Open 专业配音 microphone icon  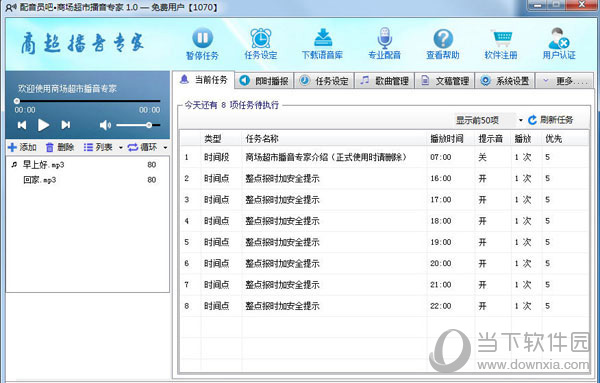(384, 38)
